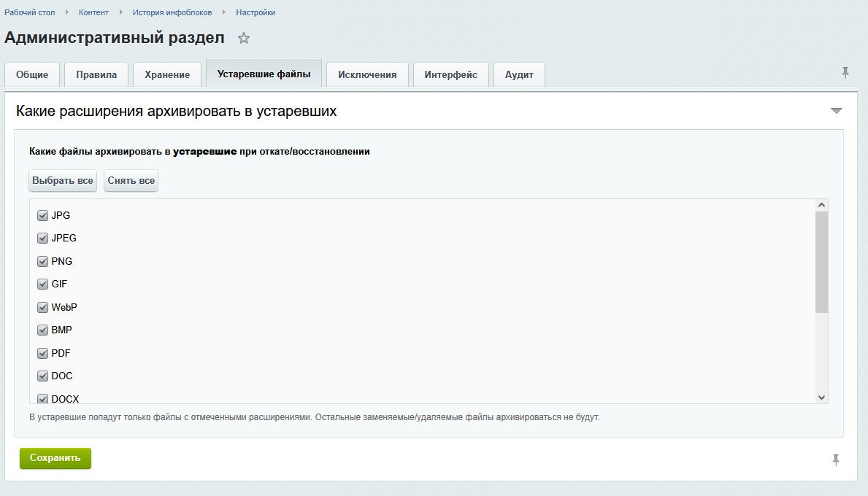The image size is (868, 496).
Task: Toggle the PNG extension checkbox
Action: (x=42, y=261)
